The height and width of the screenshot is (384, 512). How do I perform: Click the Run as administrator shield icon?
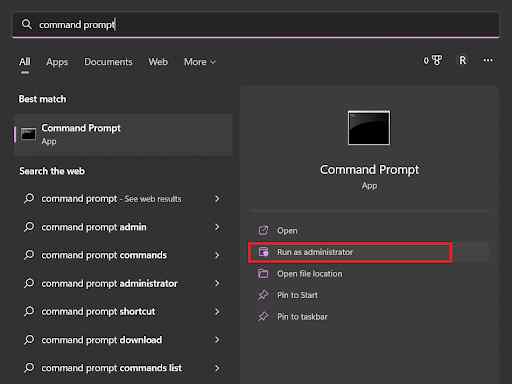(x=263, y=252)
